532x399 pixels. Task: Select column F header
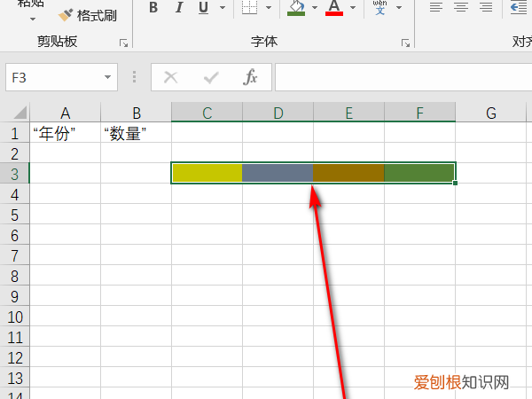pos(419,113)
